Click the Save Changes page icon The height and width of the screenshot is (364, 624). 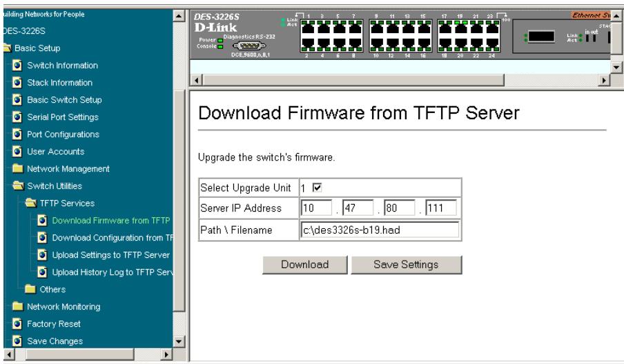17,341
